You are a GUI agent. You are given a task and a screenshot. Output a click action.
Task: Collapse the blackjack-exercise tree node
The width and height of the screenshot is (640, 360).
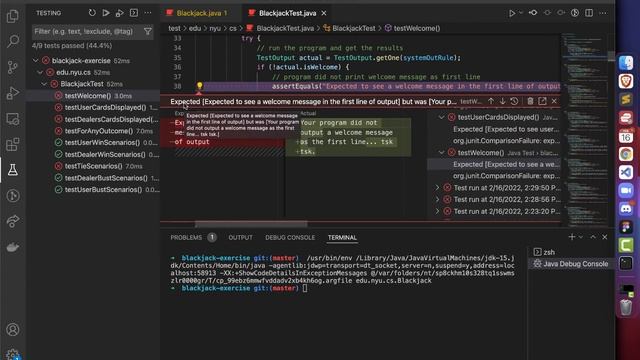click(x=36, y=60)
